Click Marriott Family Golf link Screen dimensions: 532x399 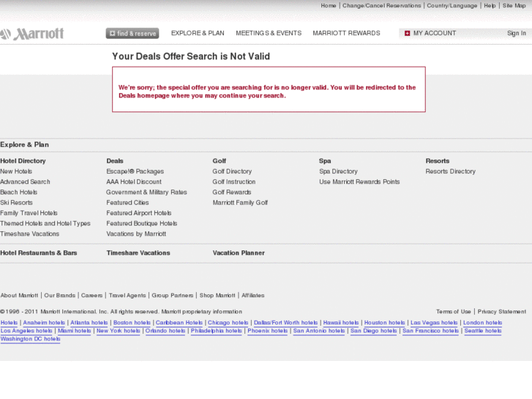240,203
